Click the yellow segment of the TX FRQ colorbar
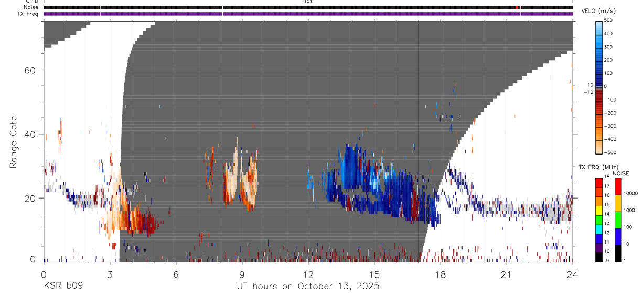 coord(599,210)
